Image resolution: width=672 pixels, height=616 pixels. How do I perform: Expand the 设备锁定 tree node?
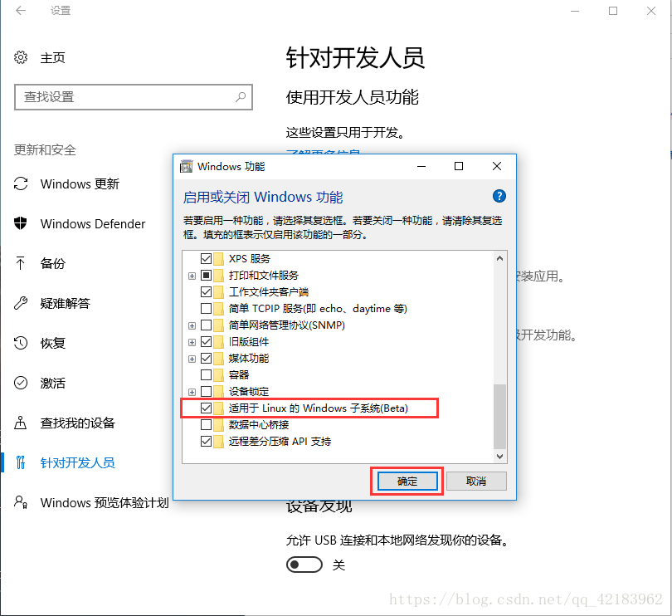point(192,392)
